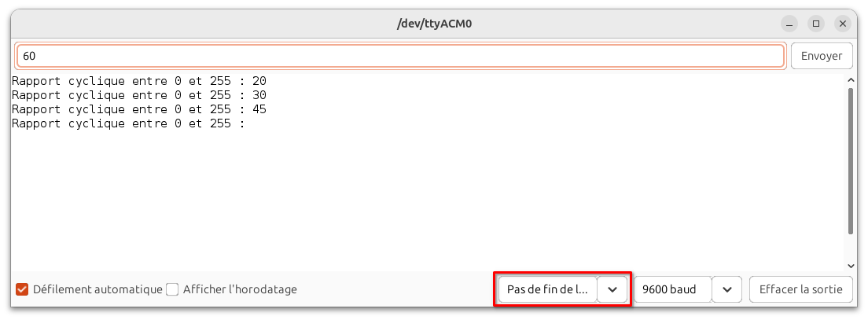The height and width of the screenshot is (320, 868).
Task: Click the scrollbar up arrow
Action: 851,80
